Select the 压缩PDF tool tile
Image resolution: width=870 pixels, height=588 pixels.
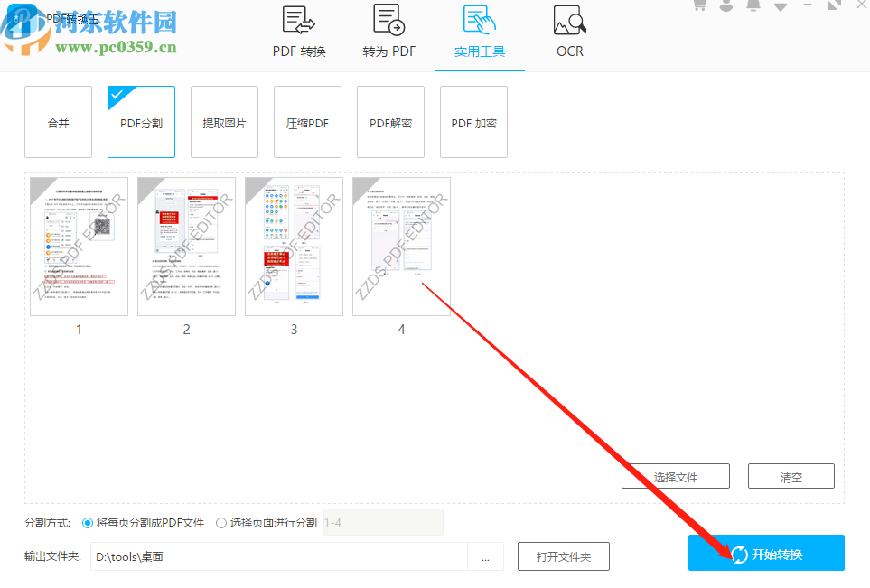tap(307, 122)
